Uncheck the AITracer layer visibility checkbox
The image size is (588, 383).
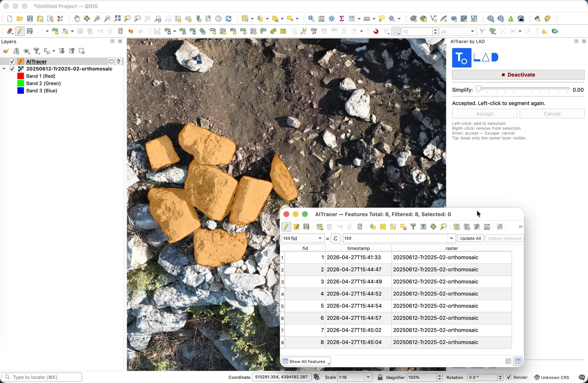point(12,61)
